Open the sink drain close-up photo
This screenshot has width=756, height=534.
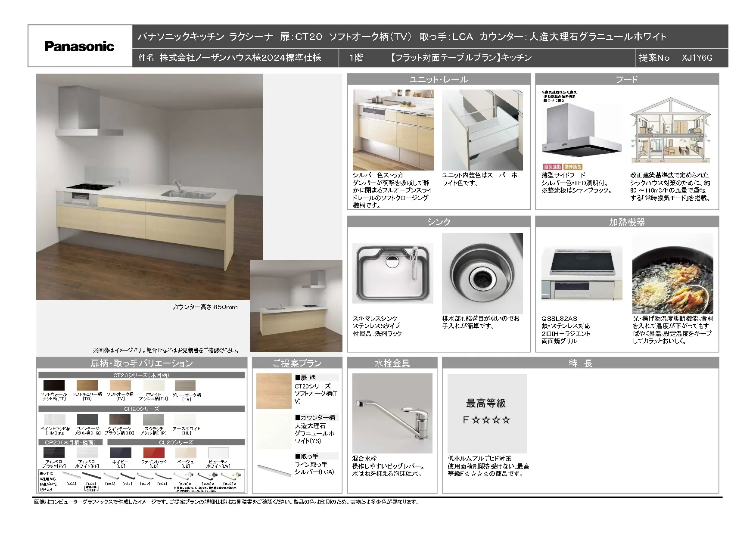[x=482, y=273]
